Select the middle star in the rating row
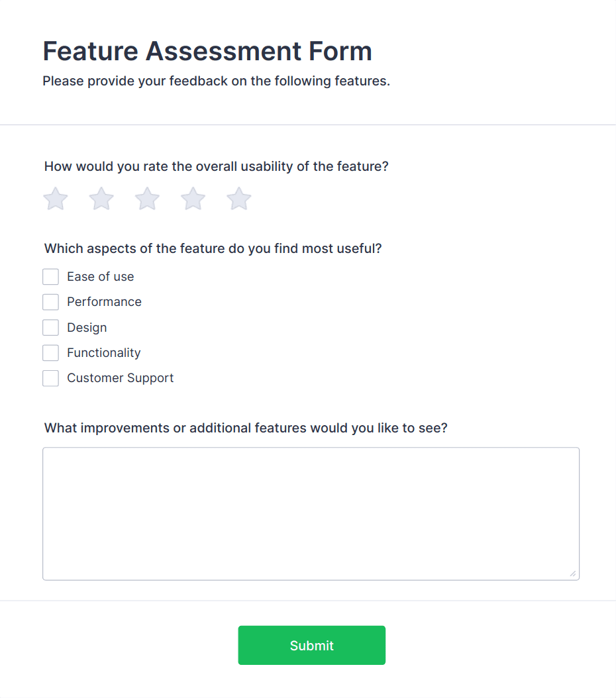This screenshot has width=616, height=698. [x=146, y=198]
